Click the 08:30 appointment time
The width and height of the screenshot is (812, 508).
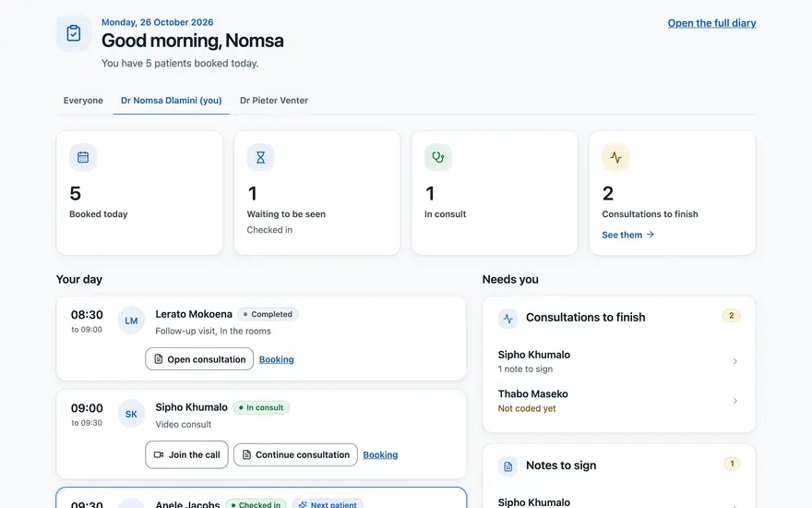pos(87,315)
